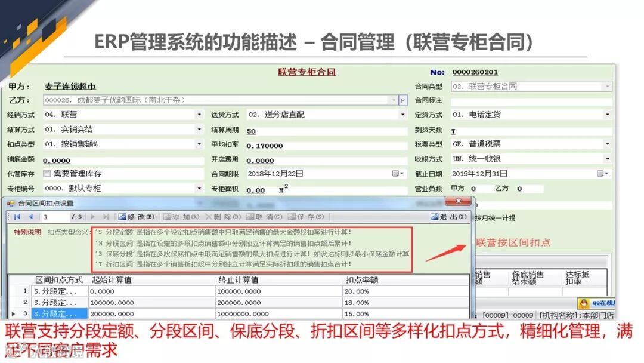Expand the 税票类型 dropdown
644x363 pixels.
(608, 144)
